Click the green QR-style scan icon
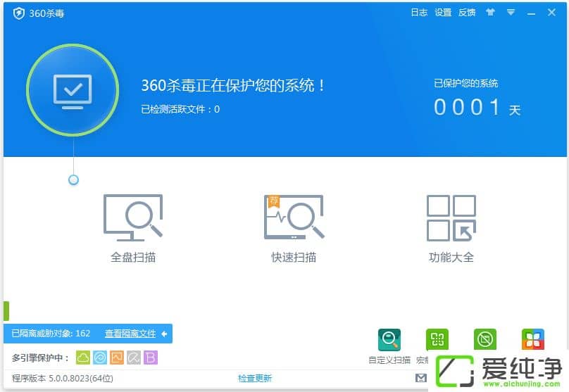Screen dimensions: 569x392 [x=437, y=340]
